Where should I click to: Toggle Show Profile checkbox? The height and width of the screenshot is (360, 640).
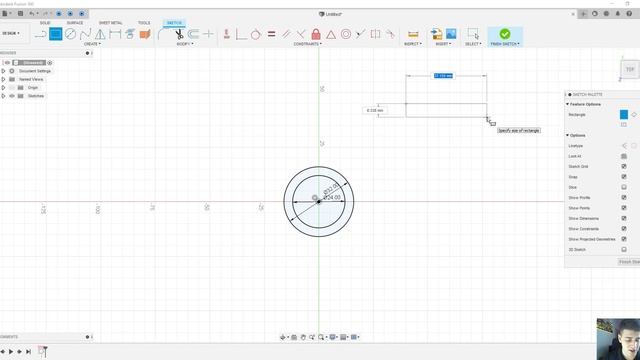pos(624,198)
